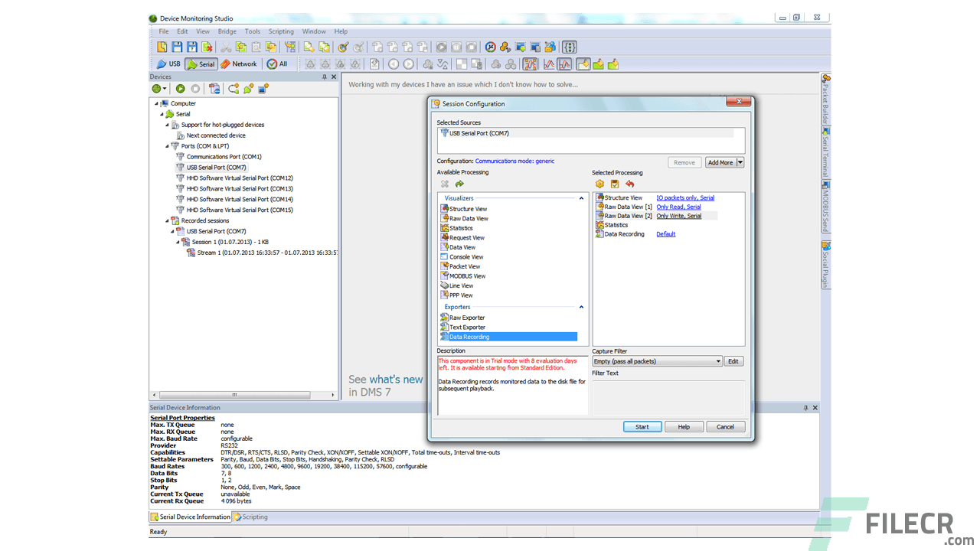Collapse the Visualizers group

581,198
